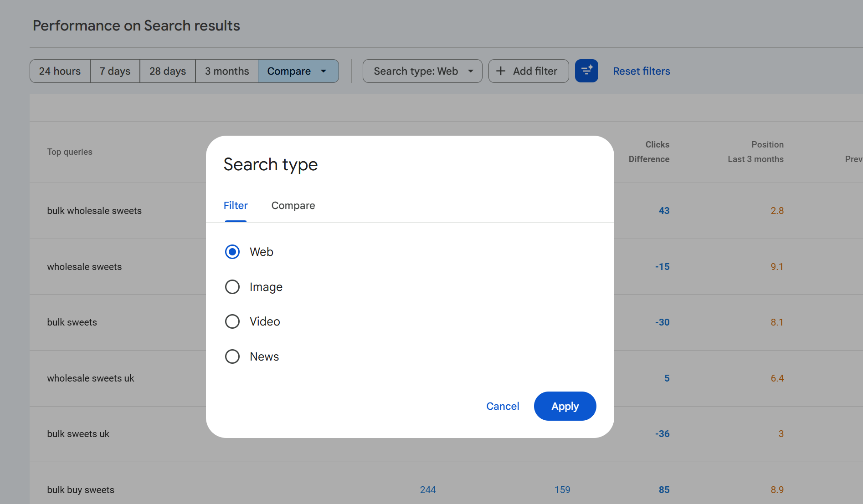Open the Filter tab in dialog
Screen dimensions: 863x504
[236, 206]
